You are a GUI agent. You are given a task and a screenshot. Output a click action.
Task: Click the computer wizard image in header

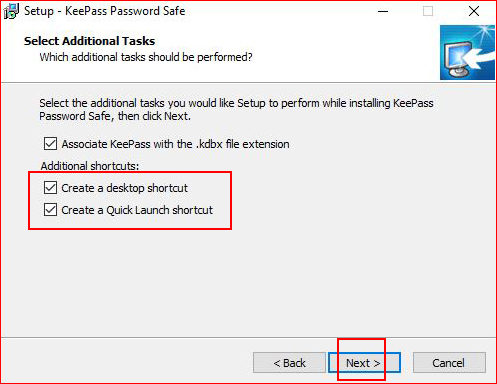point(467,52)
